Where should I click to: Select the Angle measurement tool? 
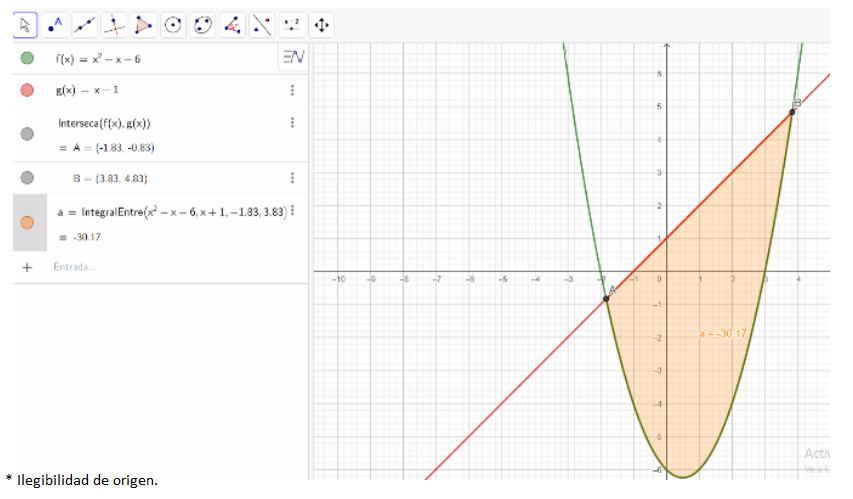232,24
